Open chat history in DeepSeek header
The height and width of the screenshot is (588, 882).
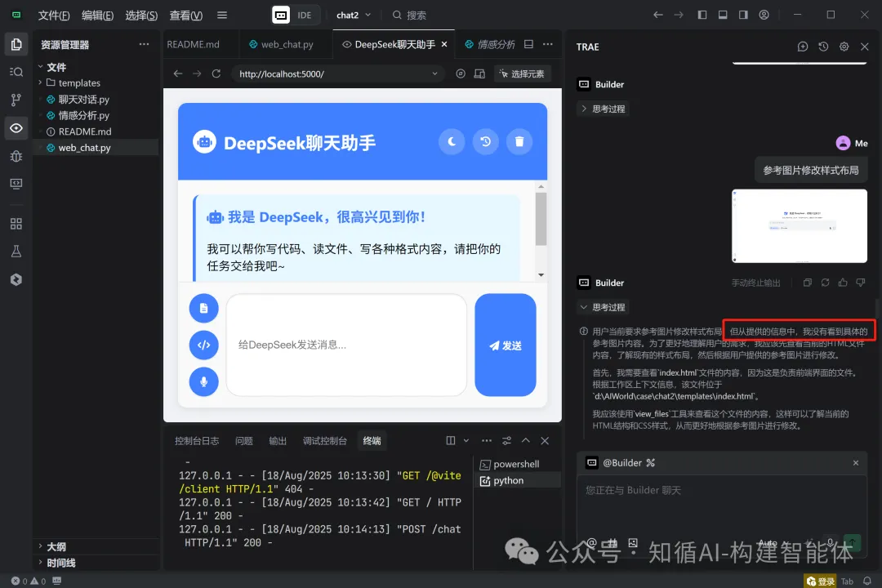tap(485, 142)
